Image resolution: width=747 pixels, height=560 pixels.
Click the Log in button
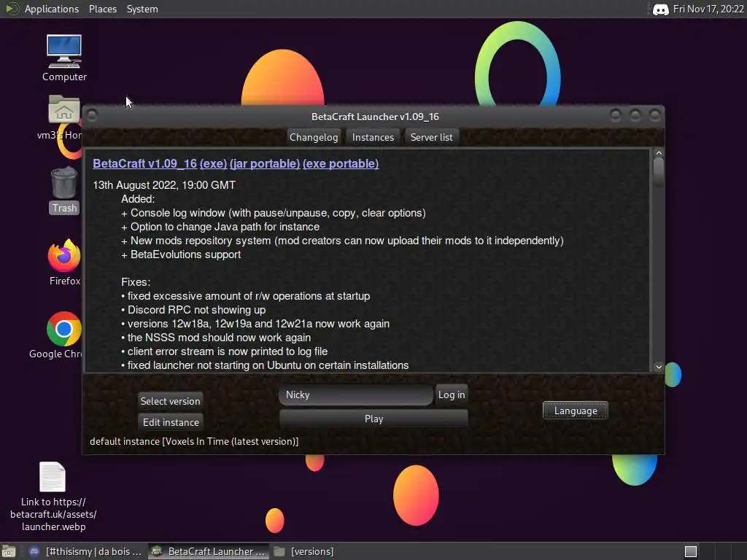[x=451, y=394]
